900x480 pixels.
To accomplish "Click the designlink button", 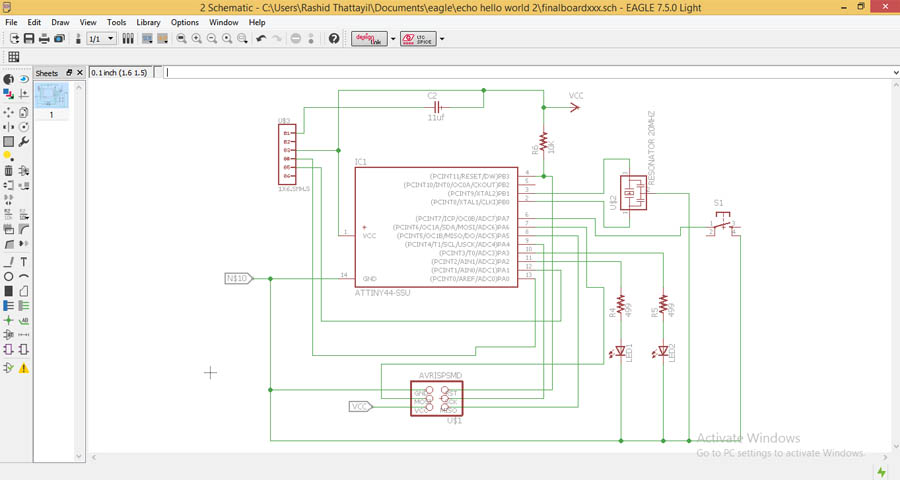I will 369,38.
